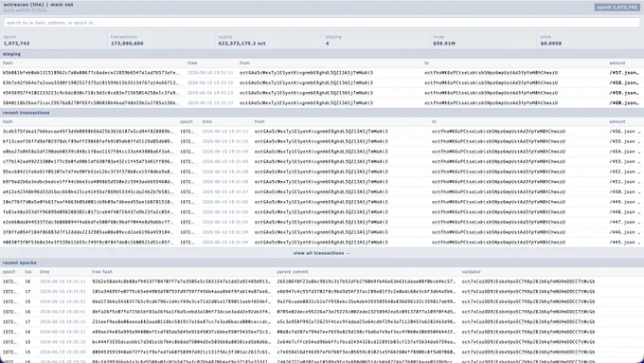Open to address in staging row /458.json
This screenshot has width=644, height=363.
(492, 82)
